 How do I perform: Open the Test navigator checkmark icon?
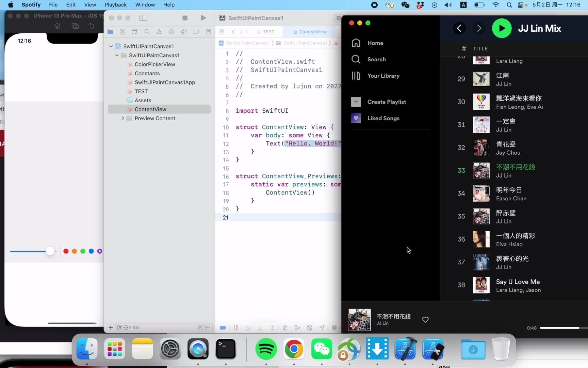click(171, 32)
